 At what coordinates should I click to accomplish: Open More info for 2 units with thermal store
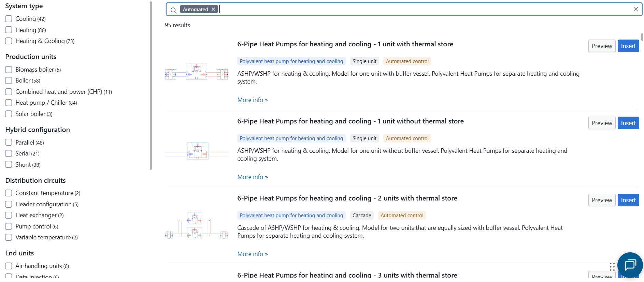pyautogui.click(x=253, y=254)
